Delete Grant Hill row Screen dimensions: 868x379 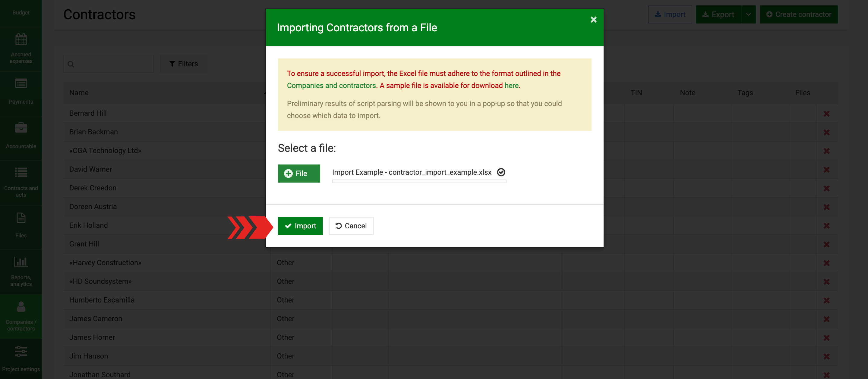point(827,244)
